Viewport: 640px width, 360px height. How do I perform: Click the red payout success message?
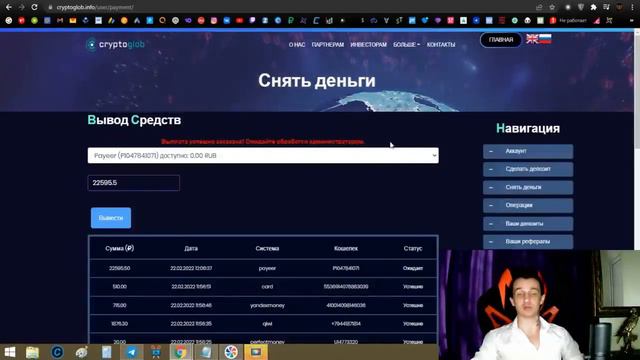[262, 142]
